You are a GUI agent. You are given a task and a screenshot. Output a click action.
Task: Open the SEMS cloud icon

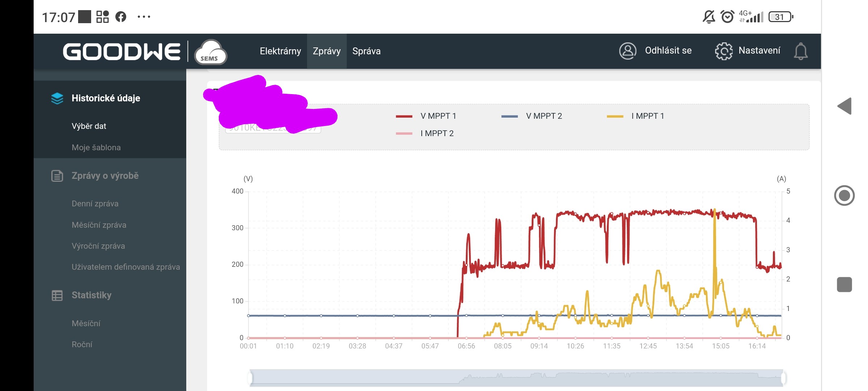pyautogui.click(x=210, y=52)
